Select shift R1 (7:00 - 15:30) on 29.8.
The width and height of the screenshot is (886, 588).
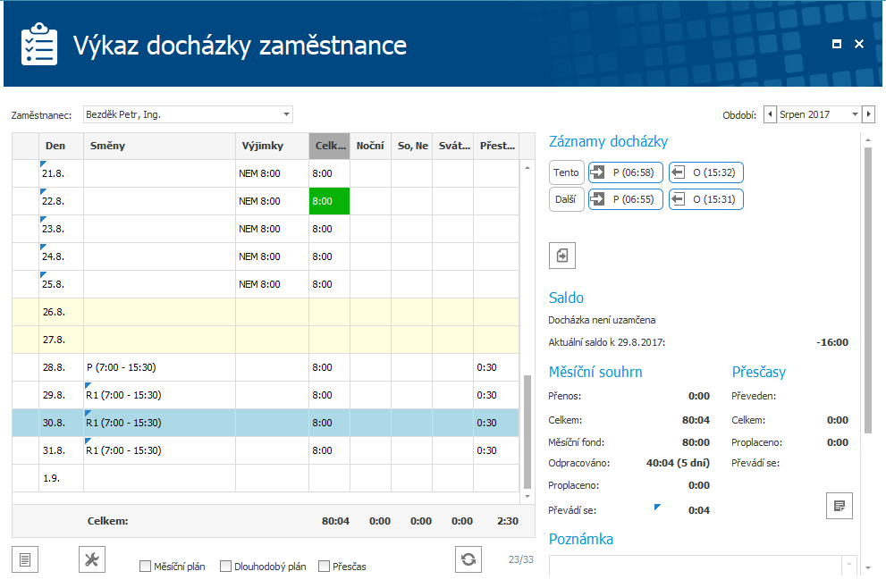(x=159, y=395)
